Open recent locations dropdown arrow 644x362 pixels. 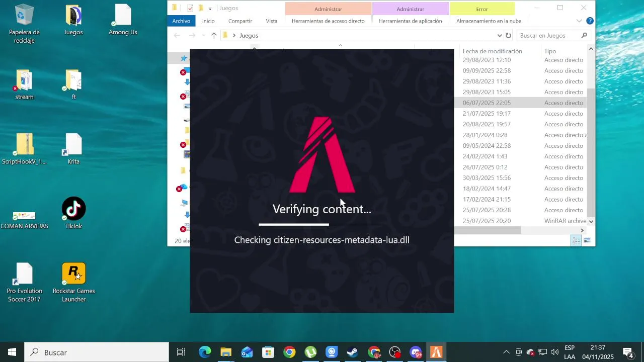[x=203, y=36]
